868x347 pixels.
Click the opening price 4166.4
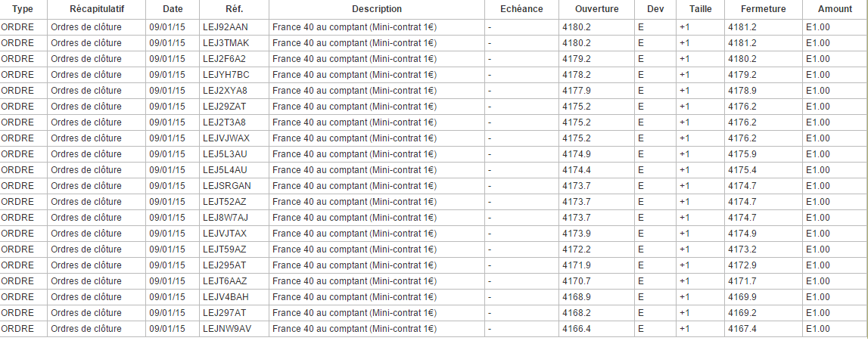(577, 329)
